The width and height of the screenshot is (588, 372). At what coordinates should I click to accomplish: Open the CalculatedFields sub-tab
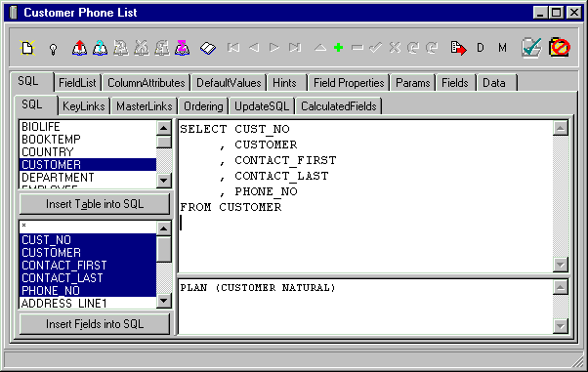pos(339,106)
